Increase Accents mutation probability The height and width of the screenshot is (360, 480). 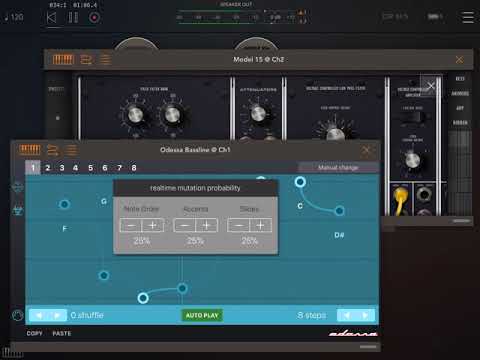pyautogui.click(x=207, y=225)
